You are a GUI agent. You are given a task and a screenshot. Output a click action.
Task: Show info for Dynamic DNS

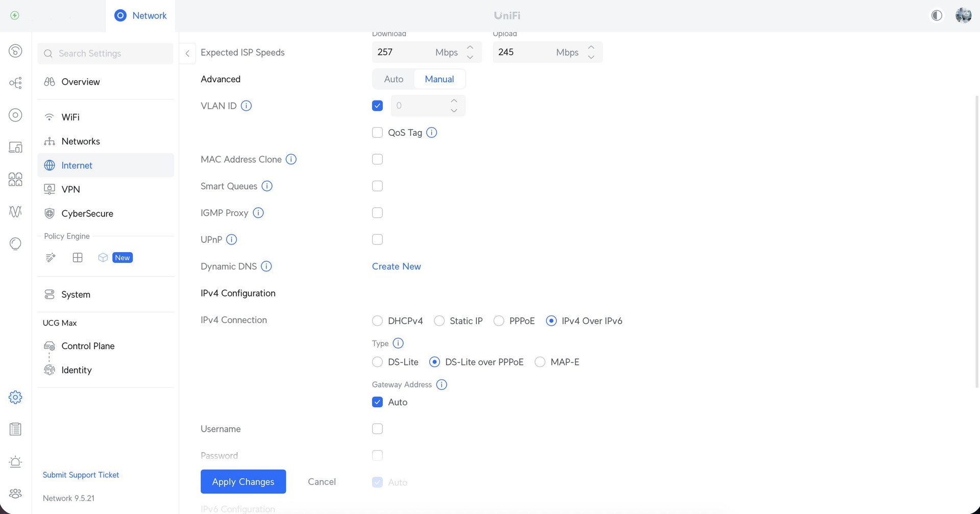[x=266, y=266]
